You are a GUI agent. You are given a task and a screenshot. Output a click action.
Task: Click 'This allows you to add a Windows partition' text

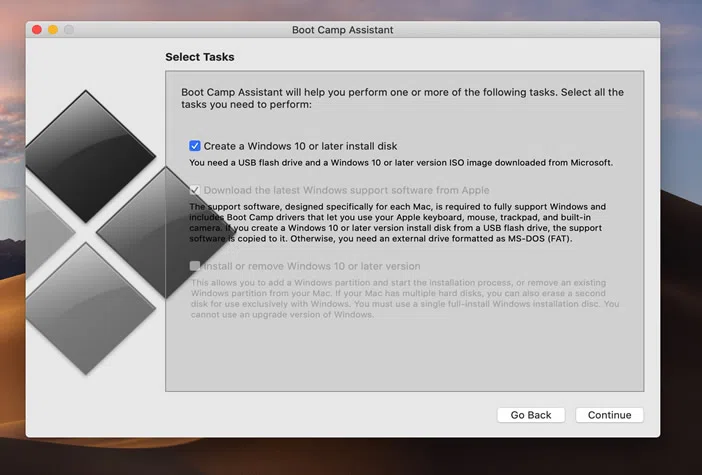click(405, 299)
